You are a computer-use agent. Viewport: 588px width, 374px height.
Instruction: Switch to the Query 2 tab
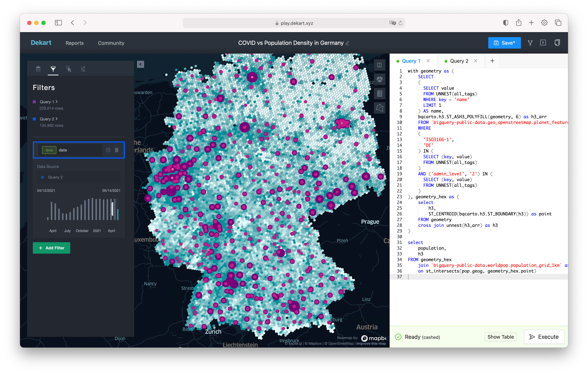(x=459, y=61)
